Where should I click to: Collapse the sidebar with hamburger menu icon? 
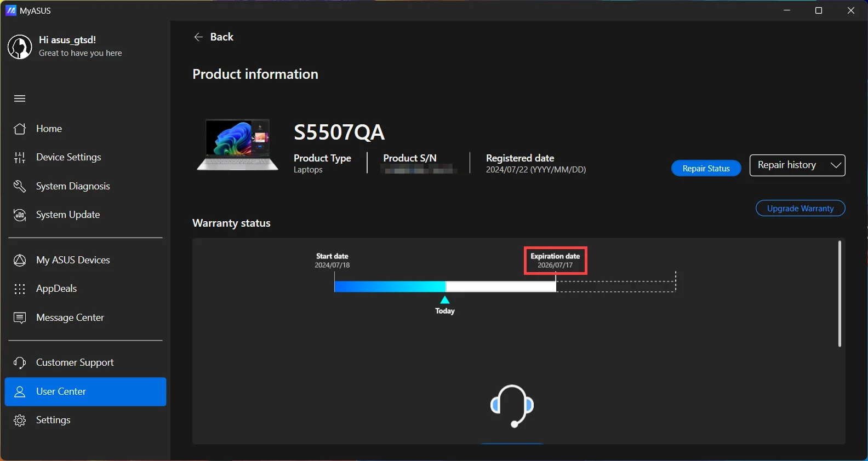pyautogui.click(x=20, y=99)
